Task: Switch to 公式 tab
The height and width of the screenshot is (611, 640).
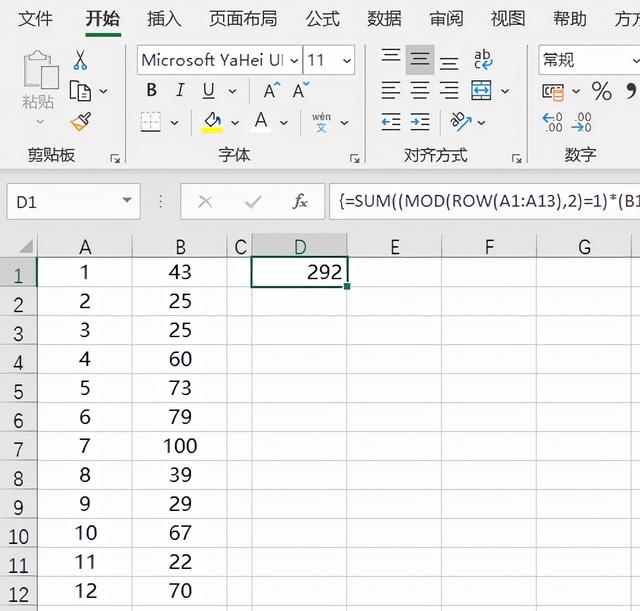Action: tap(322, 19)
